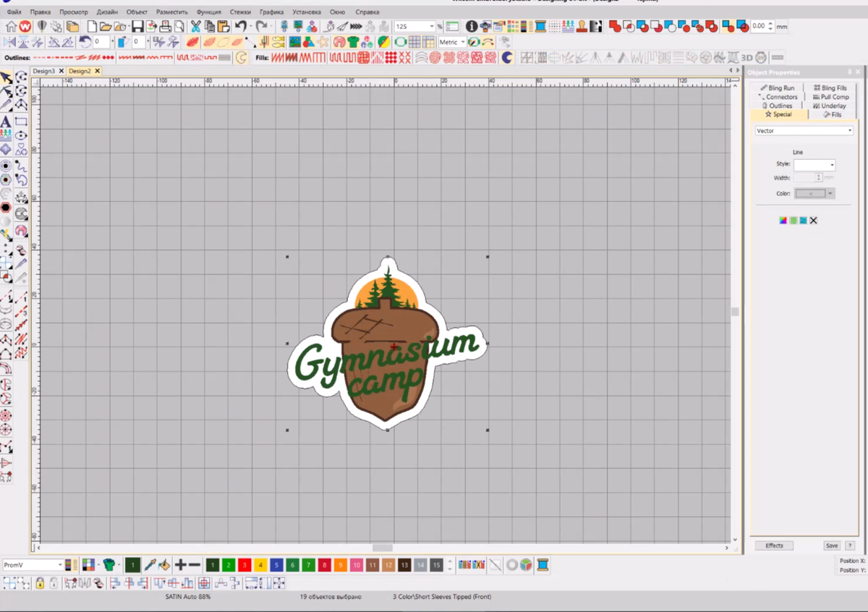Click the red weld shapes icon
This screenshot has width=868, height=612.
point(615,26)
